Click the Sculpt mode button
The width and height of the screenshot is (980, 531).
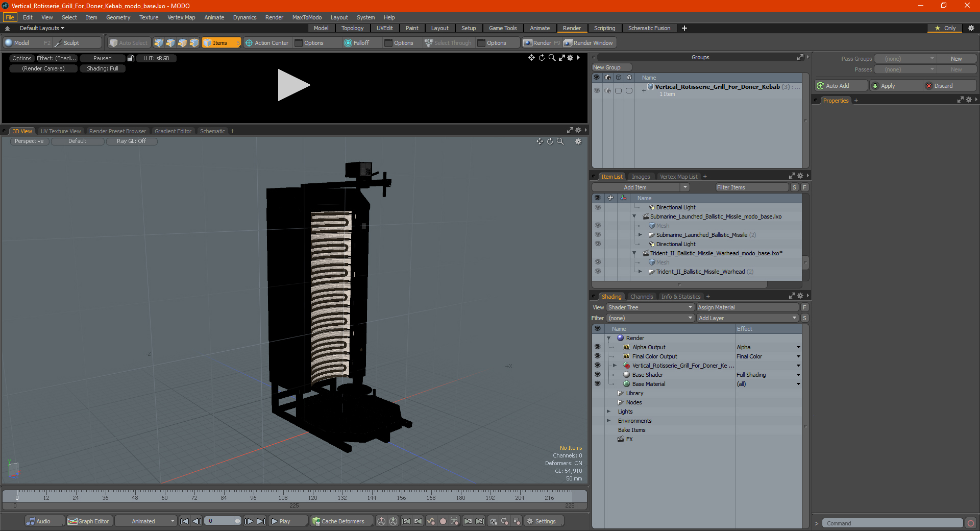click(x=78, y=43)
